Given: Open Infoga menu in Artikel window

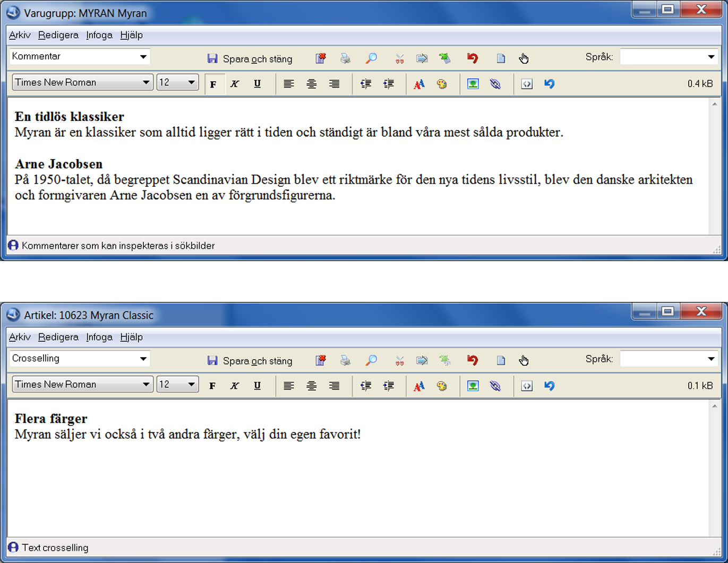Looking at the screenshot, I should pos(99,337).
